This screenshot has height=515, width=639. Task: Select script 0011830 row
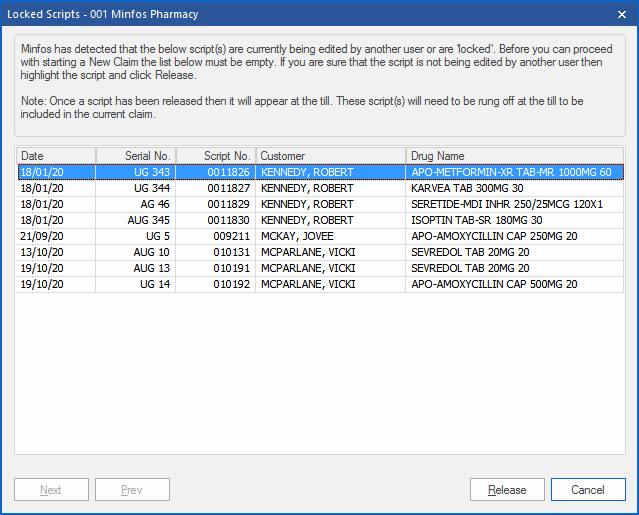pyautogui.click(x=320, y=220)
